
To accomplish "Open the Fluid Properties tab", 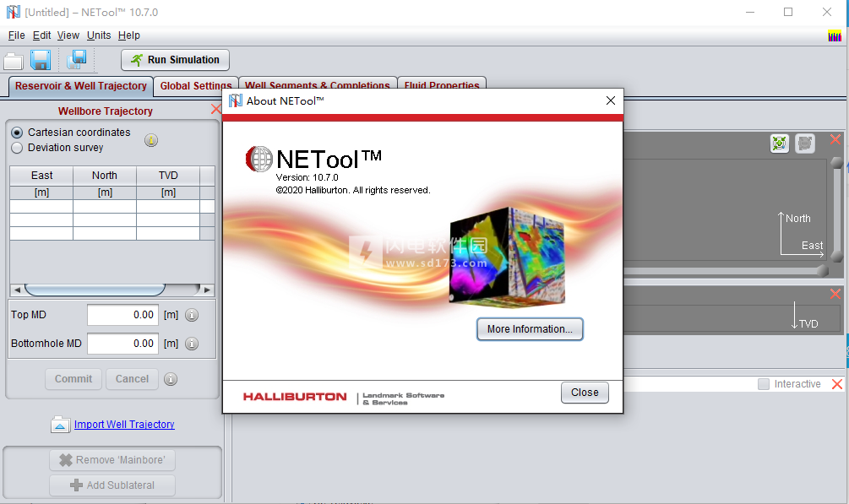I will pos(442,84).
